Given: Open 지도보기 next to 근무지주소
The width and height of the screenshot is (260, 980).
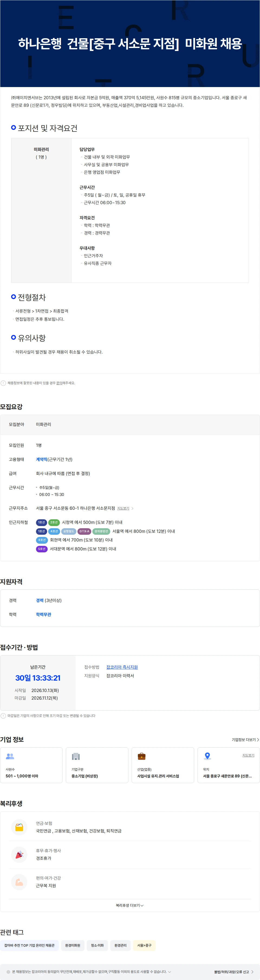Looking at the screenshot, I should (125, 508).
